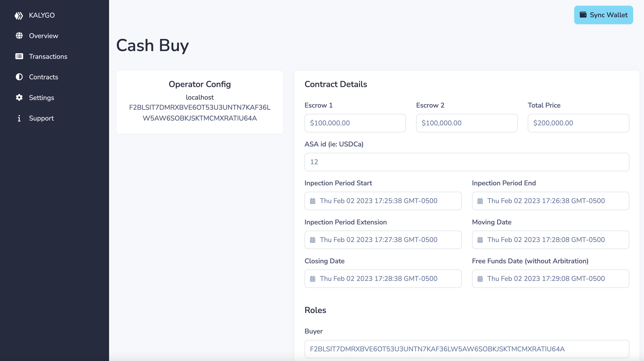644x361 pixels.
Task: Click the Buyer address field
Action: (466, 349)
